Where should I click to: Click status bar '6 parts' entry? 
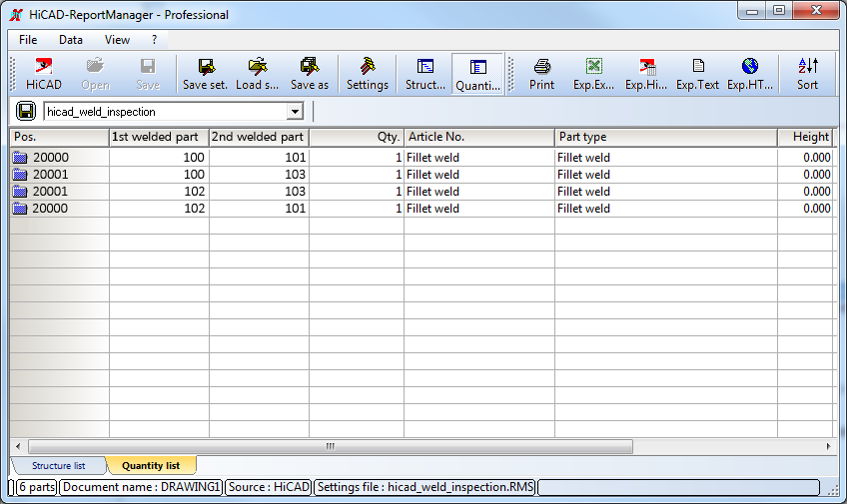(37, 487)
